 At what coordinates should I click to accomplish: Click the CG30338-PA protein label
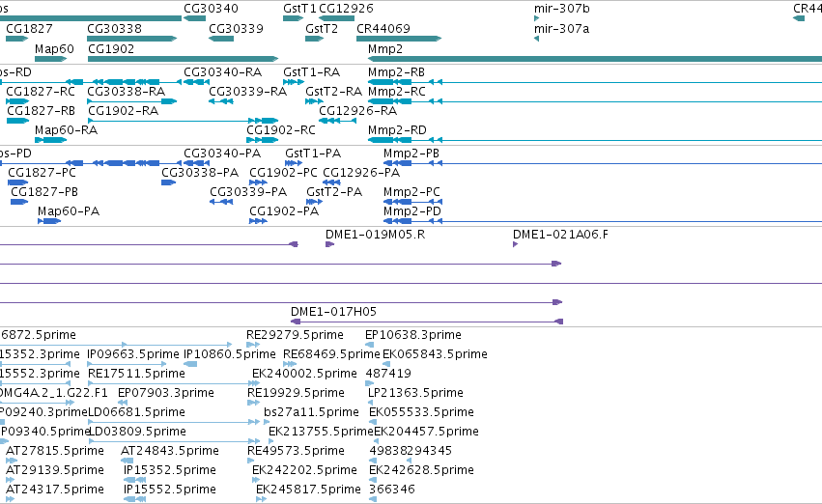(x=200, y=173)
